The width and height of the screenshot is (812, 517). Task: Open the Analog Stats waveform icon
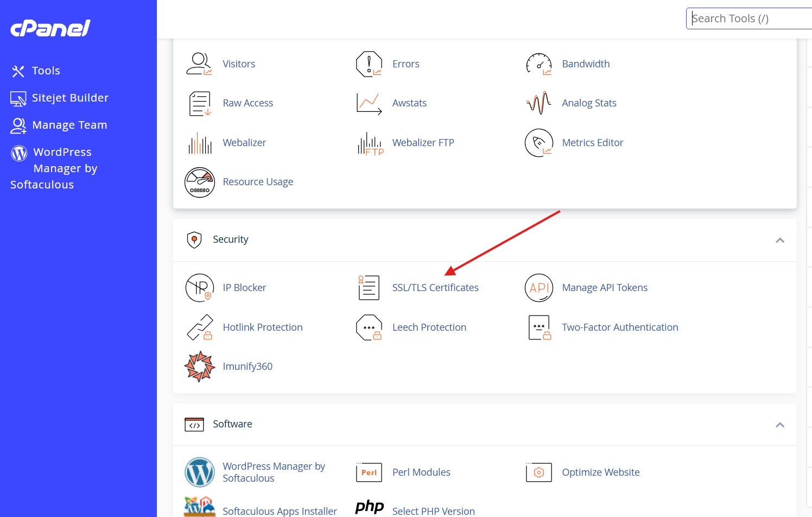[539, 103]
